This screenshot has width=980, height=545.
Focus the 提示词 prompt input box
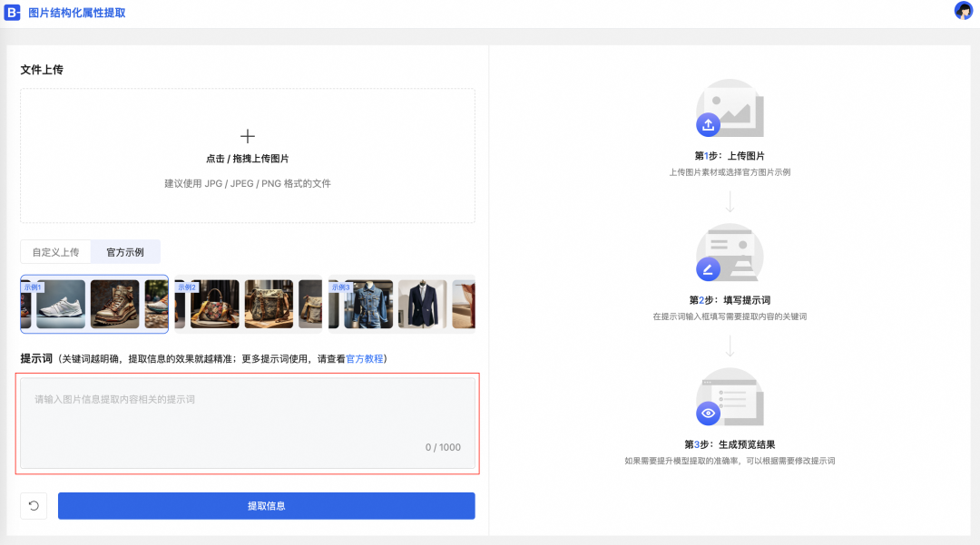coord(248,423)
